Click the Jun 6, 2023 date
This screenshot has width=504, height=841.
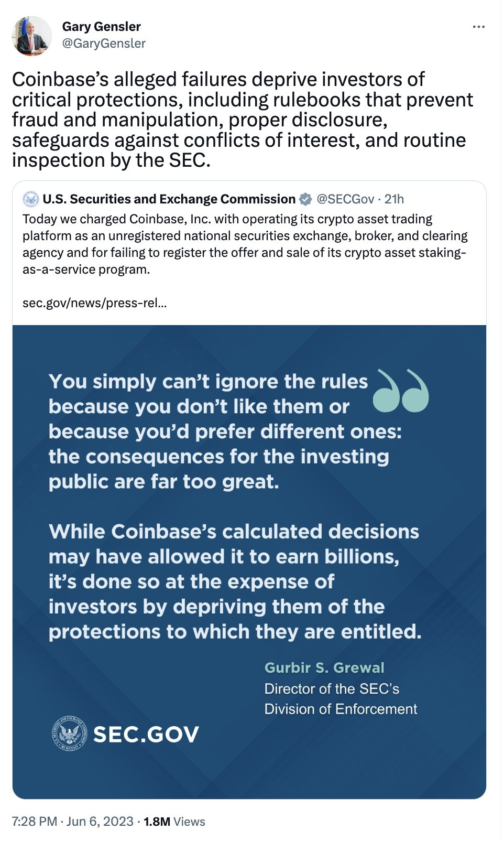pos(100,822)
